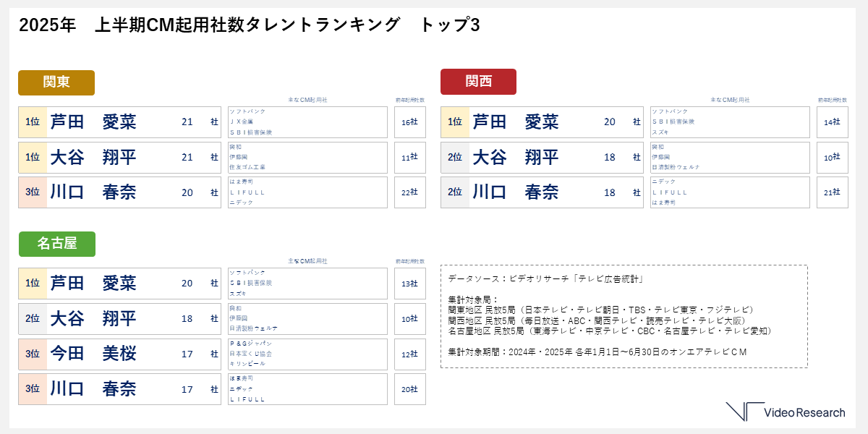Click the 22社 previous-year box in 関東

pyautogui.click(x=409, y=193)
